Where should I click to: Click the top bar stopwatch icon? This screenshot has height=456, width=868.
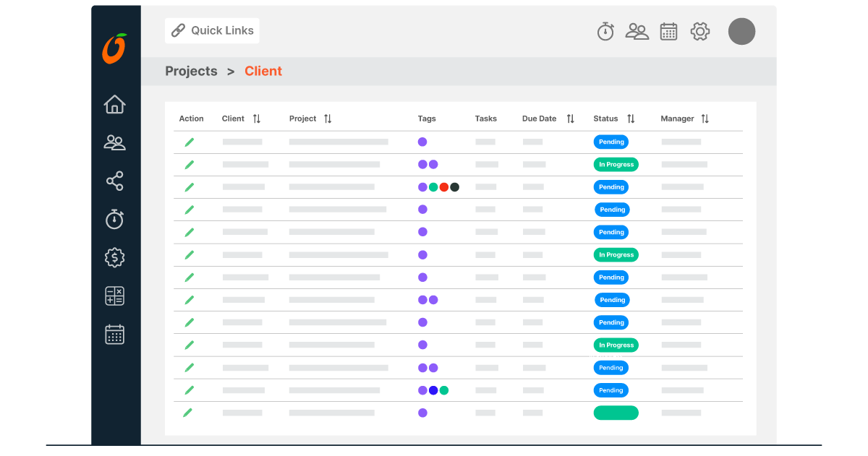605,31
